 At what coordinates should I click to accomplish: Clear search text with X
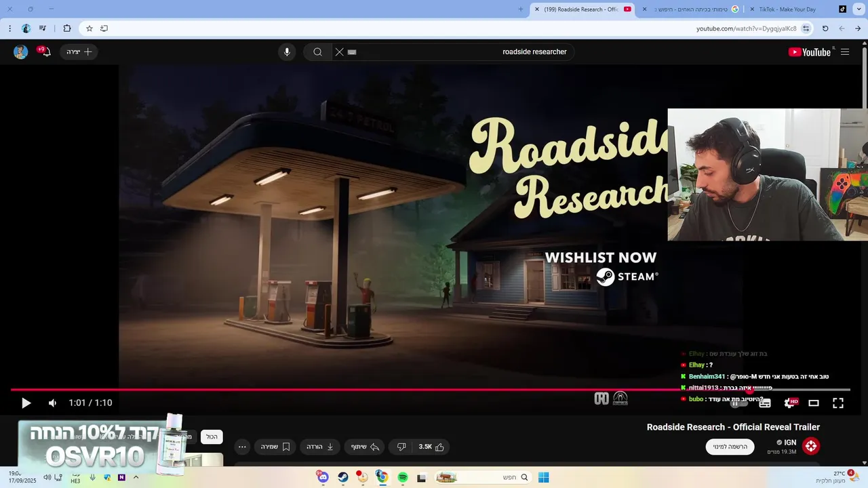[x=340, y=52]
